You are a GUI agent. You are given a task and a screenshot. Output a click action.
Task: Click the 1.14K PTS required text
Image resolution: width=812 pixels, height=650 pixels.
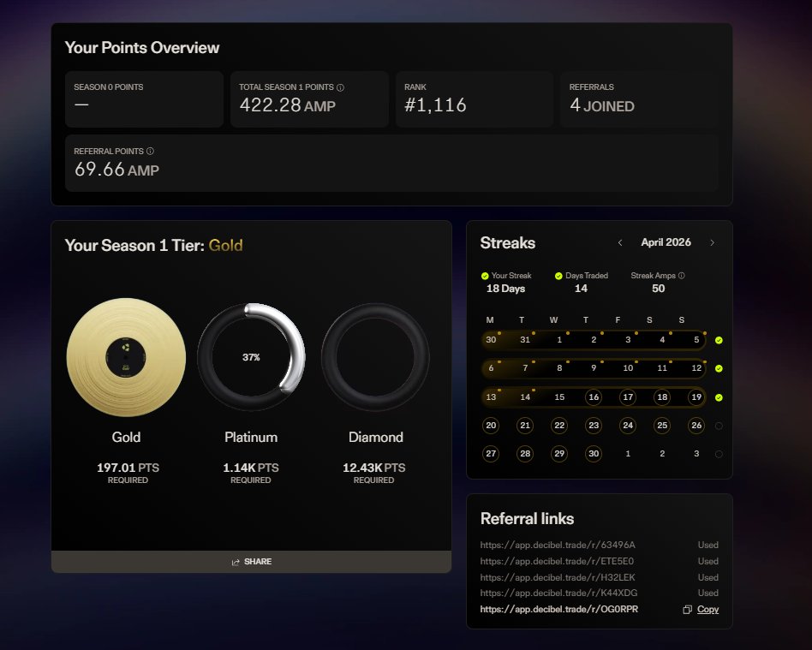251,473
